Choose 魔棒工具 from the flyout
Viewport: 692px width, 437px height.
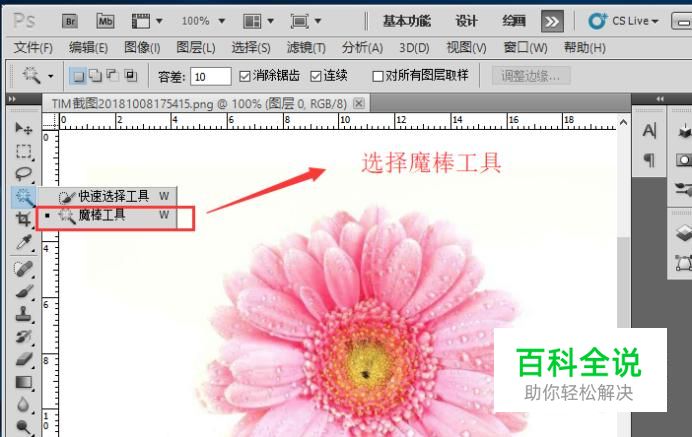(x=107, y=215)
